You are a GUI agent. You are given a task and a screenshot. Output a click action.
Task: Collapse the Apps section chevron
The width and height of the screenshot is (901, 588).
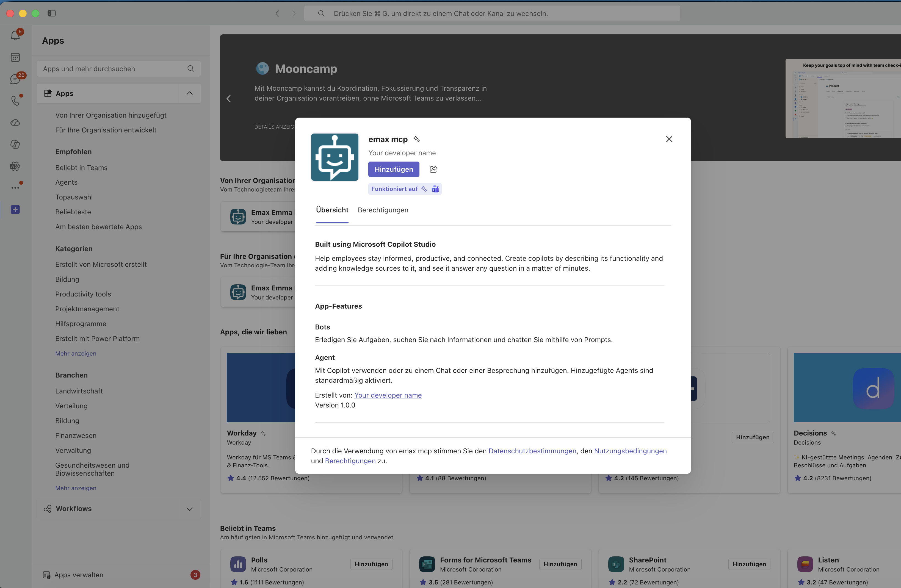pos(190,93)
